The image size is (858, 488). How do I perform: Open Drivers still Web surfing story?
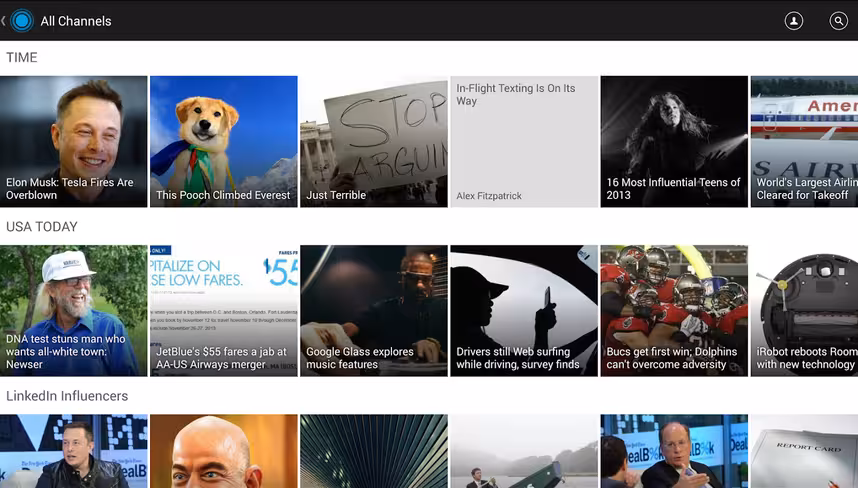point(524,310)
